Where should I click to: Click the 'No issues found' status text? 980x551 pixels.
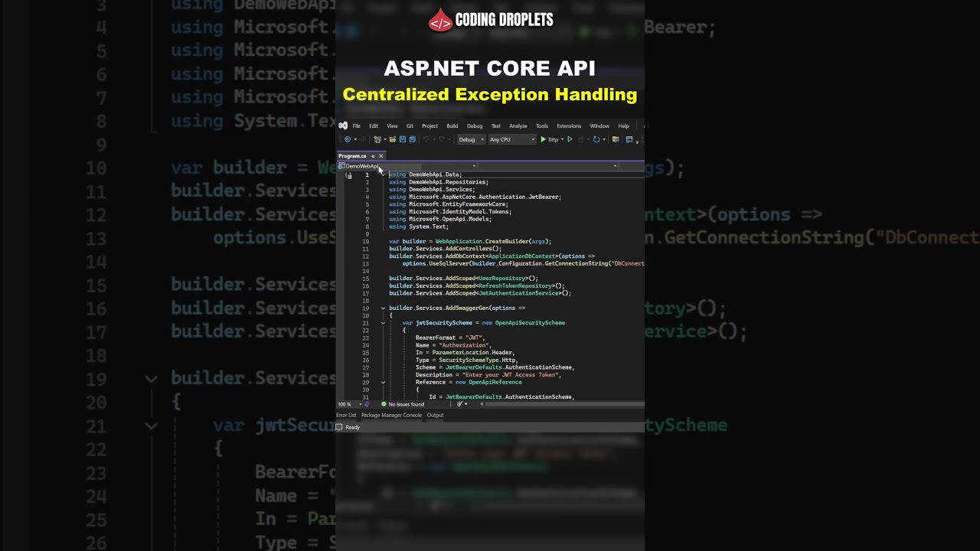[406, 404]
